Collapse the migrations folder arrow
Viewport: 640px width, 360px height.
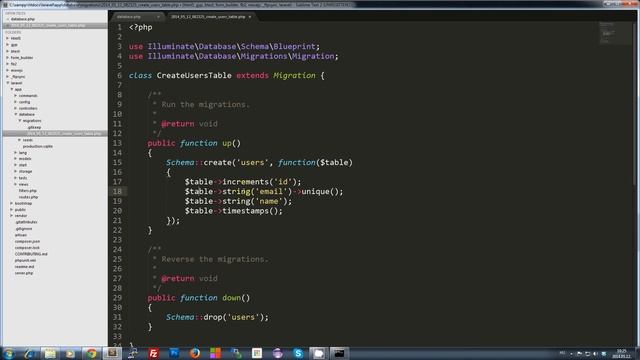coord(20,121)
